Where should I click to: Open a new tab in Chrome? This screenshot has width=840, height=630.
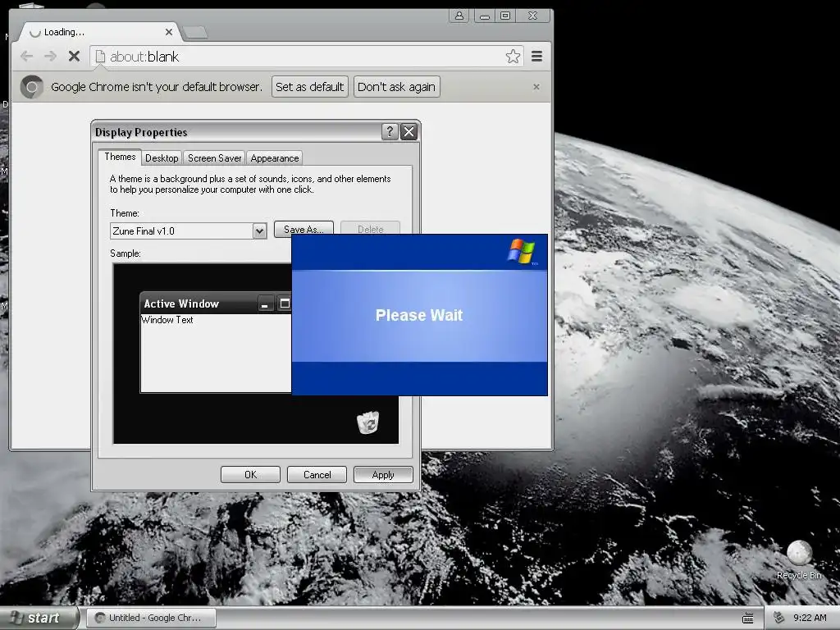195,33
